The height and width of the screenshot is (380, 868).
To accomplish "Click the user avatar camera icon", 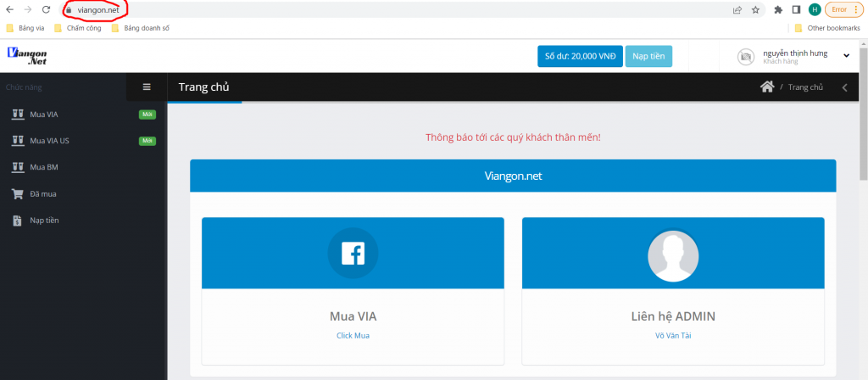I will [746, 57].
